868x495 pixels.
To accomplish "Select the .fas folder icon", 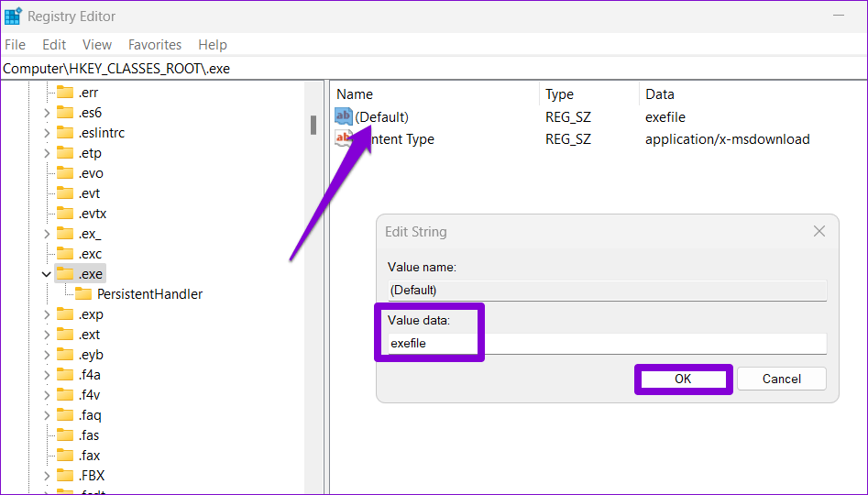I will point(65,435).
